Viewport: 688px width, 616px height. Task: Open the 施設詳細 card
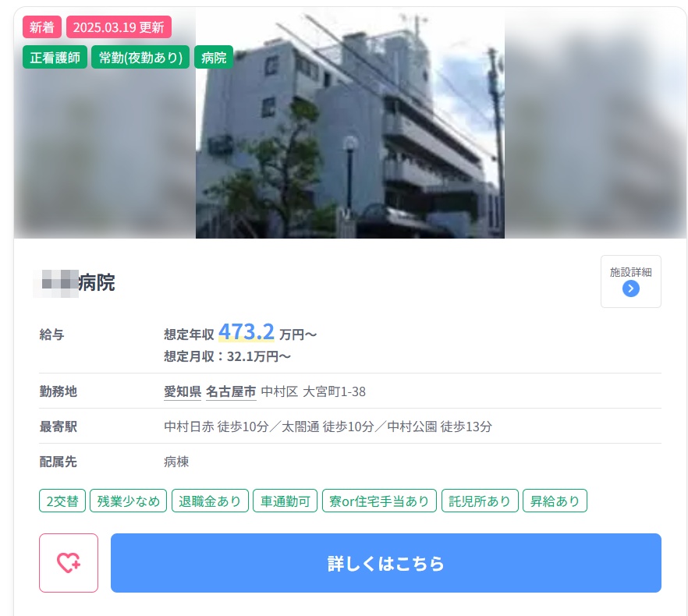pos(630,281)
